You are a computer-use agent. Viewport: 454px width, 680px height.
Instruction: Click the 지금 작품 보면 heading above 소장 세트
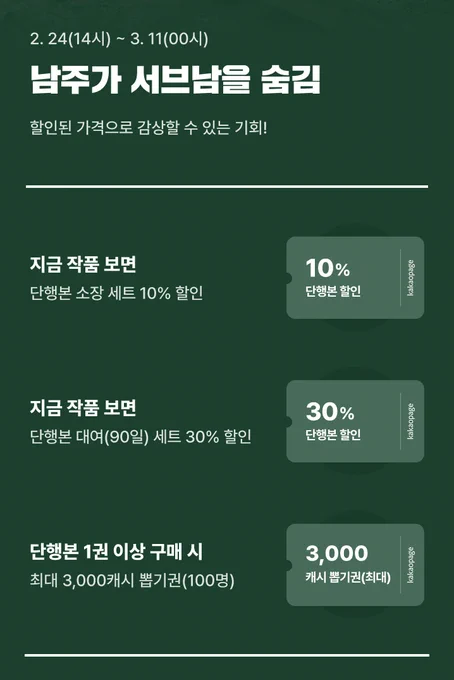coord(83,264)
